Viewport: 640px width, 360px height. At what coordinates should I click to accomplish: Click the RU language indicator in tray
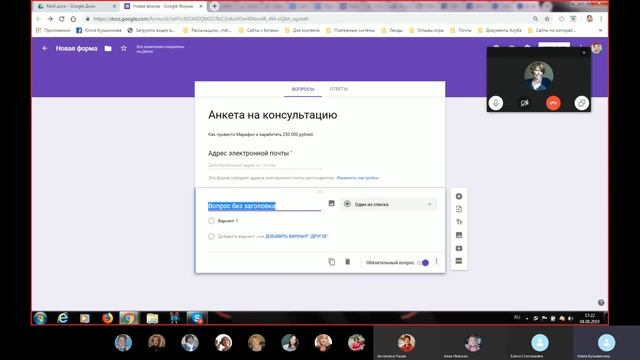point(517,318)
